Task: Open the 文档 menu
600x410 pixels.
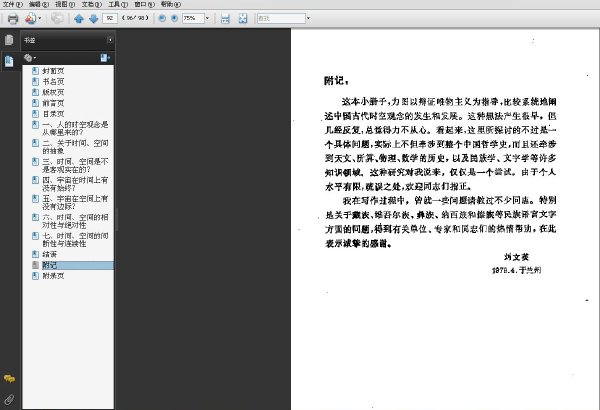Action: tap(92, 4)
